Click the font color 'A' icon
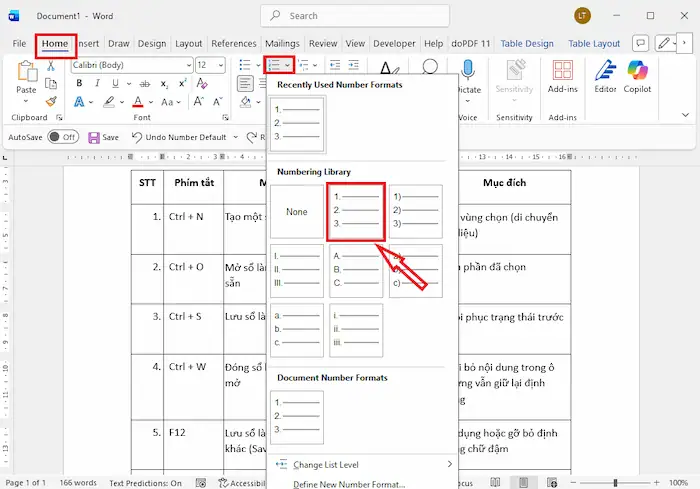Screen dimensions: 700x489 coord(137,102)
